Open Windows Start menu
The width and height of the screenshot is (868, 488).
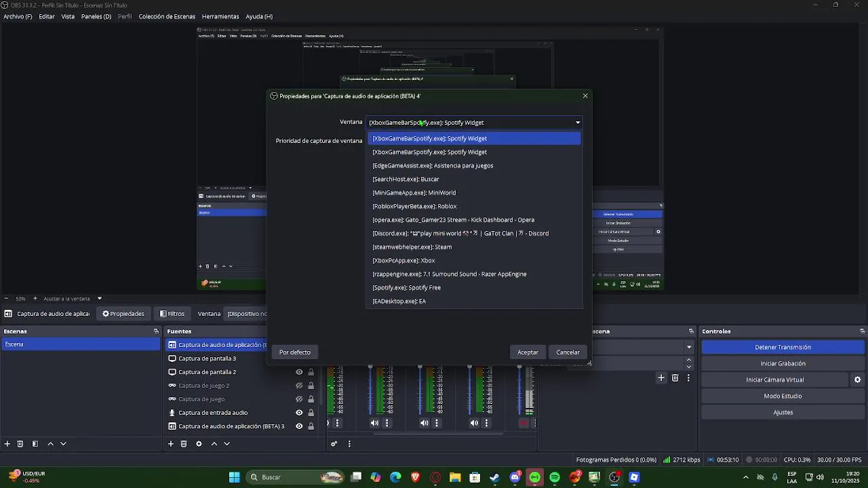(235, 477)
